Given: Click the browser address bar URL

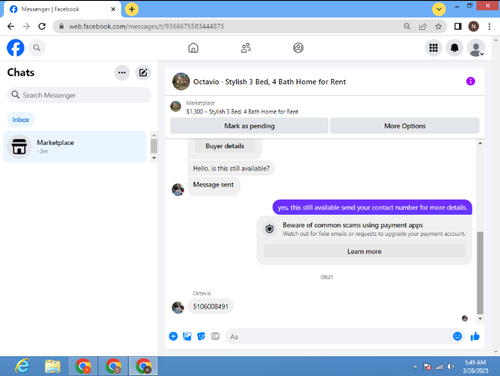Looking at the screenshot, I should tap(146, 26).
